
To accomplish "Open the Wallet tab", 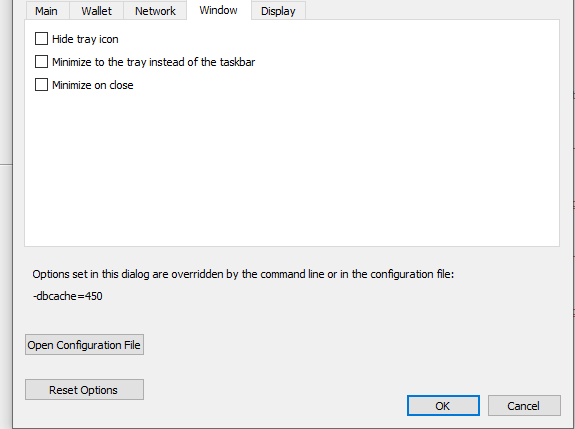I will coord(96,11).
